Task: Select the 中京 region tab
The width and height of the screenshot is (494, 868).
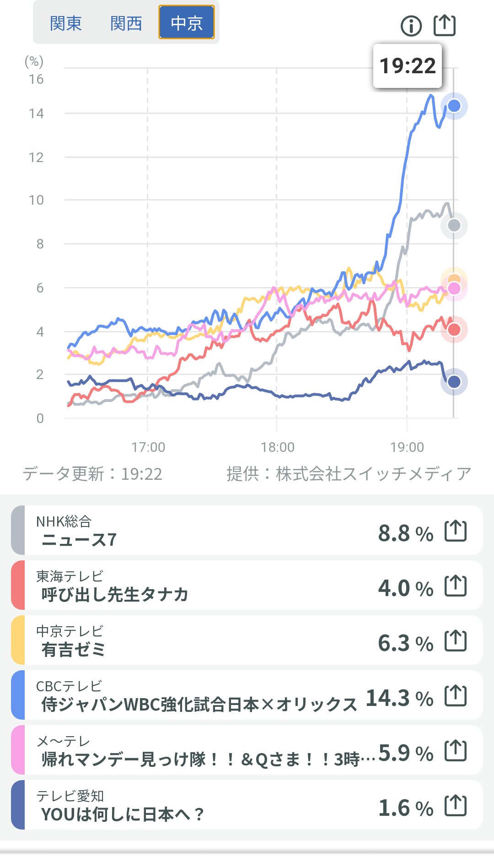Action: (x=187, y=23)
